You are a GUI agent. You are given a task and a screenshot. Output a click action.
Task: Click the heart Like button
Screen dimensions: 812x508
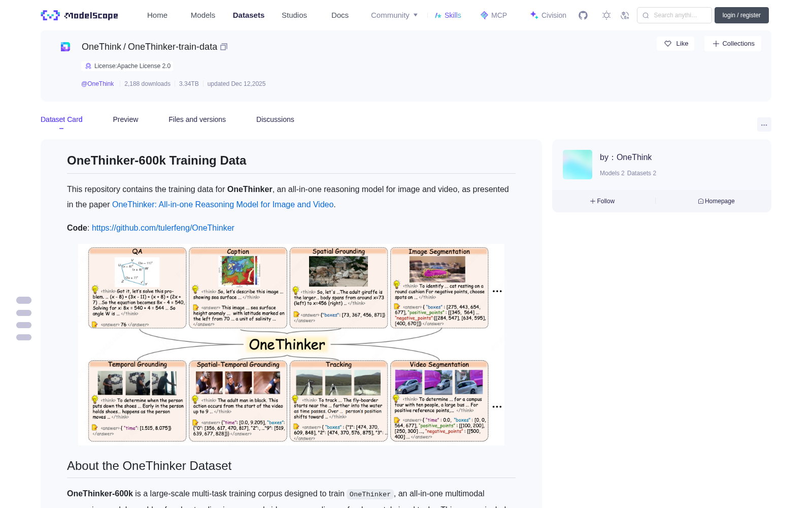[675, 44]
